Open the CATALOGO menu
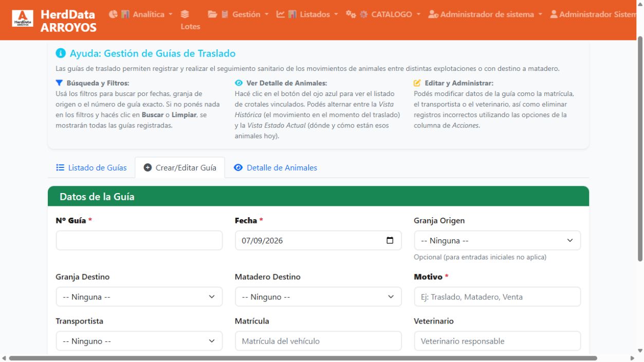 383,14
